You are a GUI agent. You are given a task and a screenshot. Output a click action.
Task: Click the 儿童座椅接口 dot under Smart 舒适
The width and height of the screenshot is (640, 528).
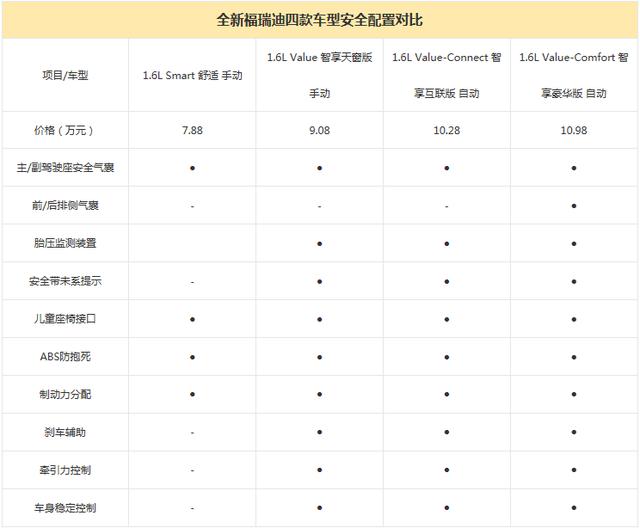192,319
